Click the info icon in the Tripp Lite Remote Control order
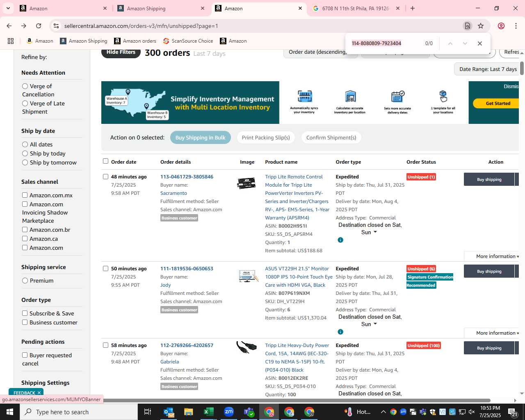Viewport: 525px width, 420px height. (x=340, y=240)
